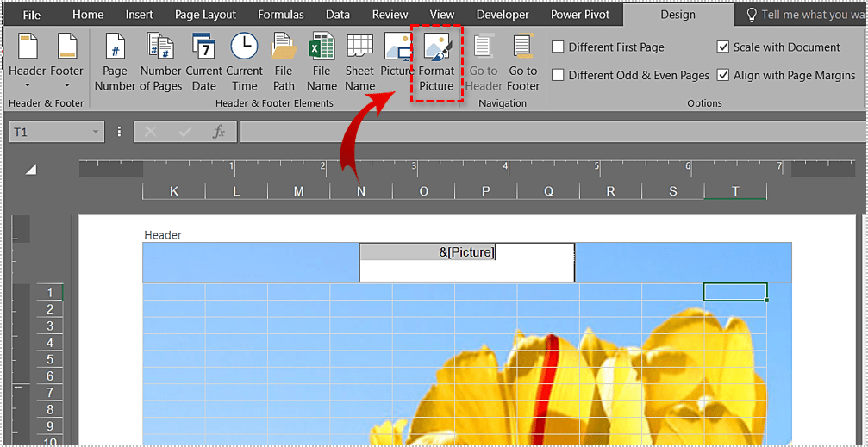Disable Align with Page Margins
Viewport: 868px width, 447px height.
click(x=723, y=75)
